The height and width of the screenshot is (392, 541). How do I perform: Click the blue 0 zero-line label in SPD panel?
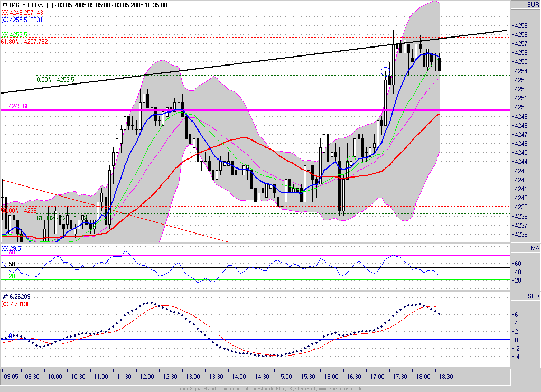point(11,336)
